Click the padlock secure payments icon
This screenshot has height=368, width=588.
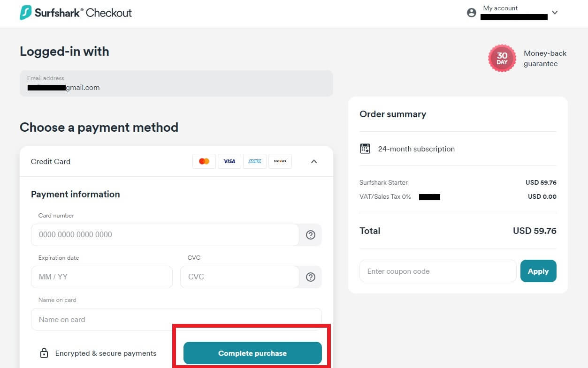tap(44, 353)
